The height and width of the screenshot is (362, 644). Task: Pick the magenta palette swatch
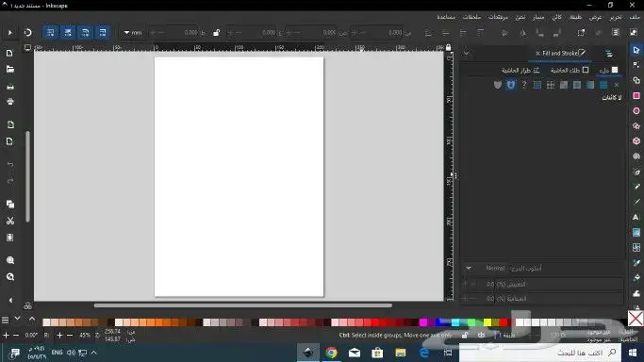423,322
